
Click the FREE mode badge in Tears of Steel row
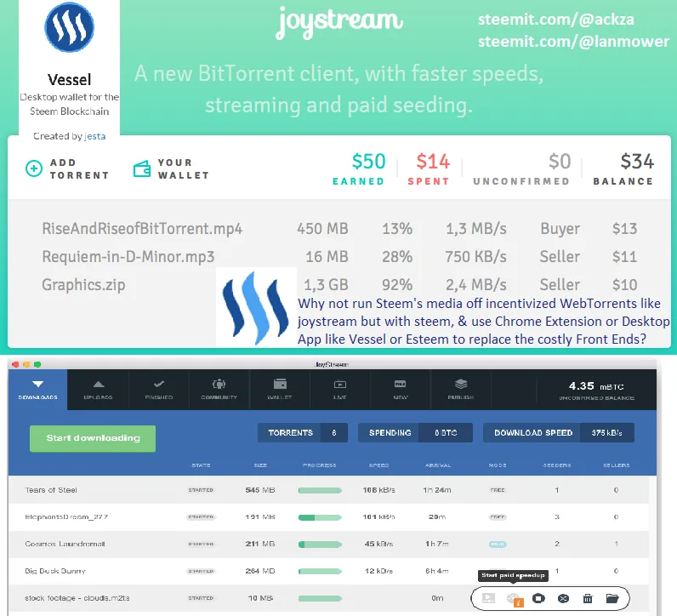click(498, 490)
